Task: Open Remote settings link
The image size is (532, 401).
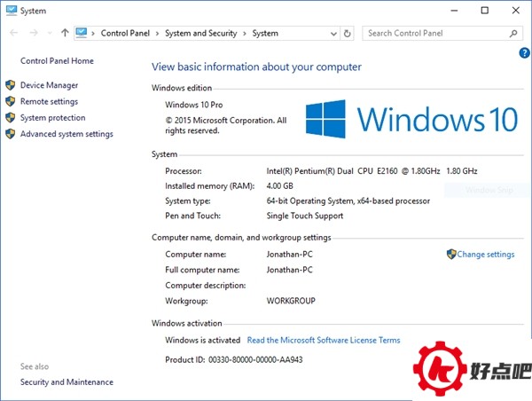Action: [x=49, y=101]
